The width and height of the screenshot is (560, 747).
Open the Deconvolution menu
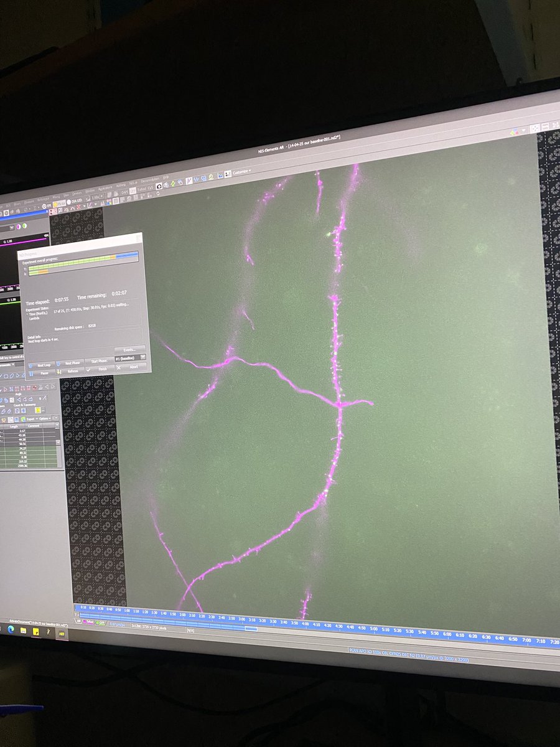(x=150, y=181)
